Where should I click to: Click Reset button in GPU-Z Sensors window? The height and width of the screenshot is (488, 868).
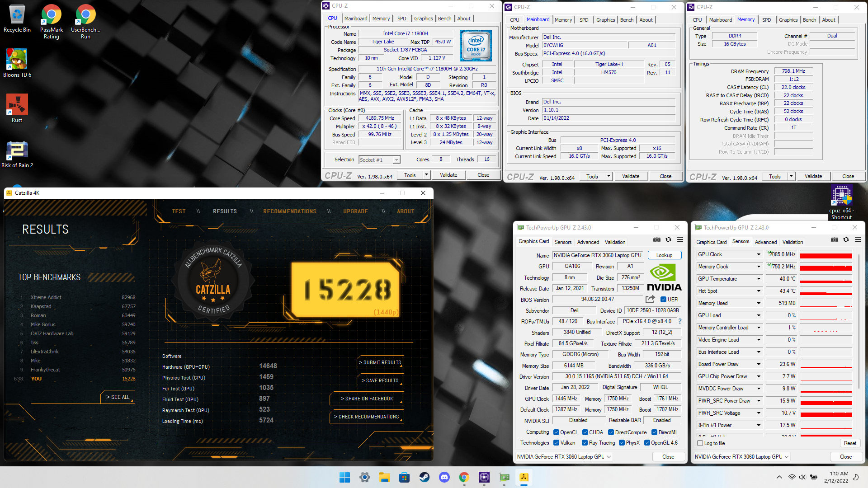pyautogui.click(x=849, y=443)
